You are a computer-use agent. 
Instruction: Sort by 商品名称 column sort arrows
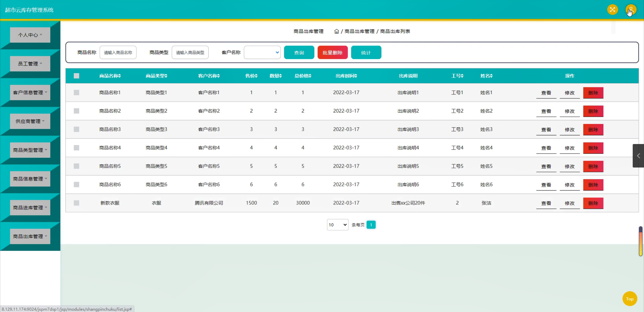pos(120,76)
